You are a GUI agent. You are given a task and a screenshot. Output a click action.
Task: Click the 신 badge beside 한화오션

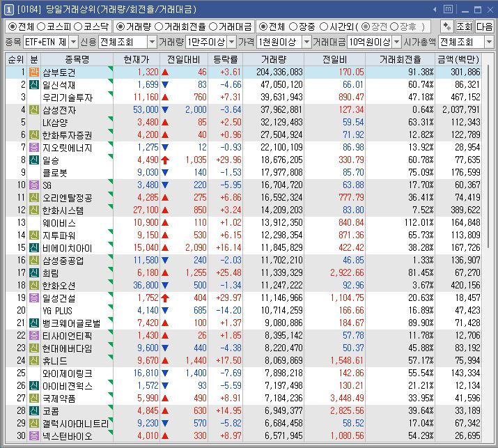(x=34, y=286)
